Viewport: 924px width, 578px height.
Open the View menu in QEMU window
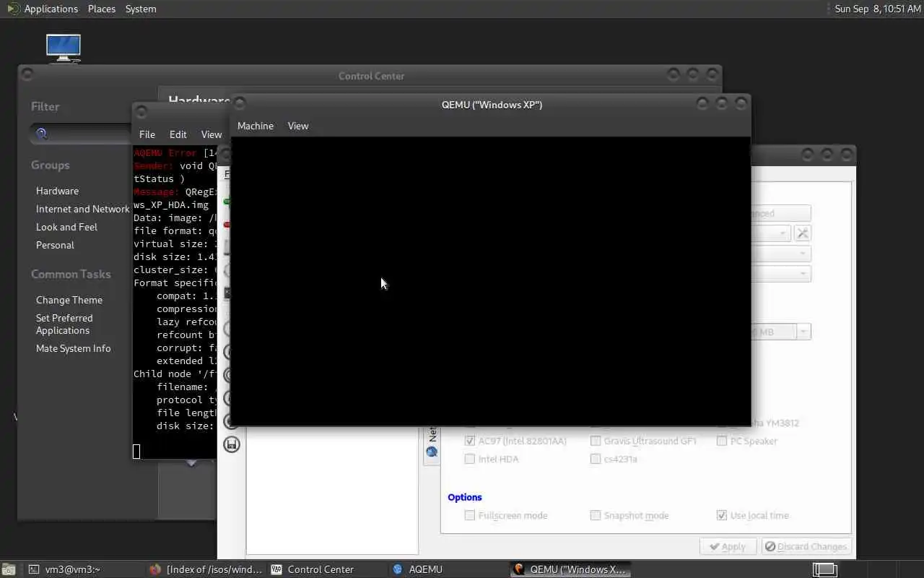click(x=298, y=126)
